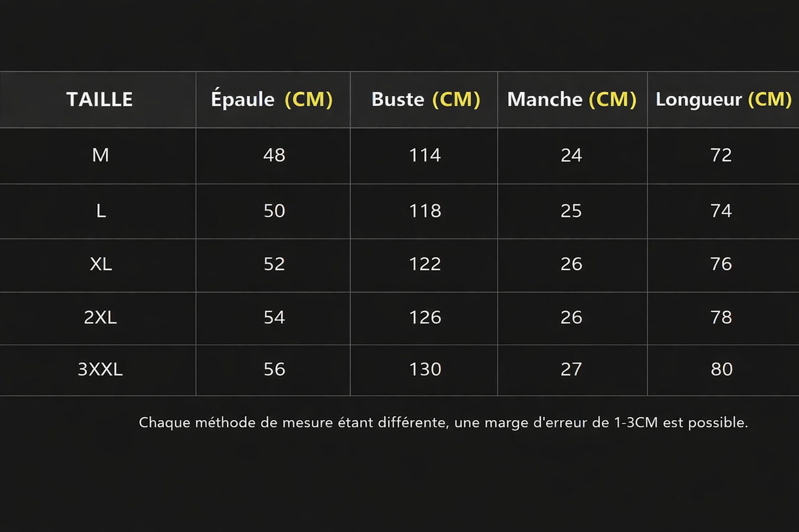Viewport: 799px width, 532px height.
Task: Select the 3XXL size row label
Action: 100,369
